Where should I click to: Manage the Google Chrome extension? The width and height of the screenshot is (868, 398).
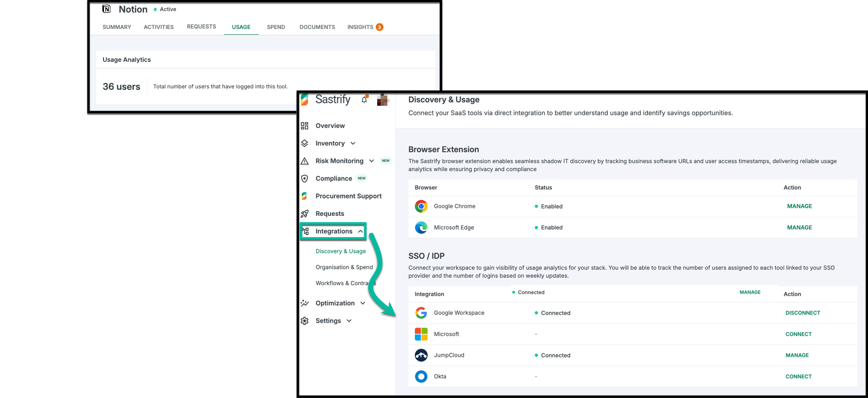[800, 206]
